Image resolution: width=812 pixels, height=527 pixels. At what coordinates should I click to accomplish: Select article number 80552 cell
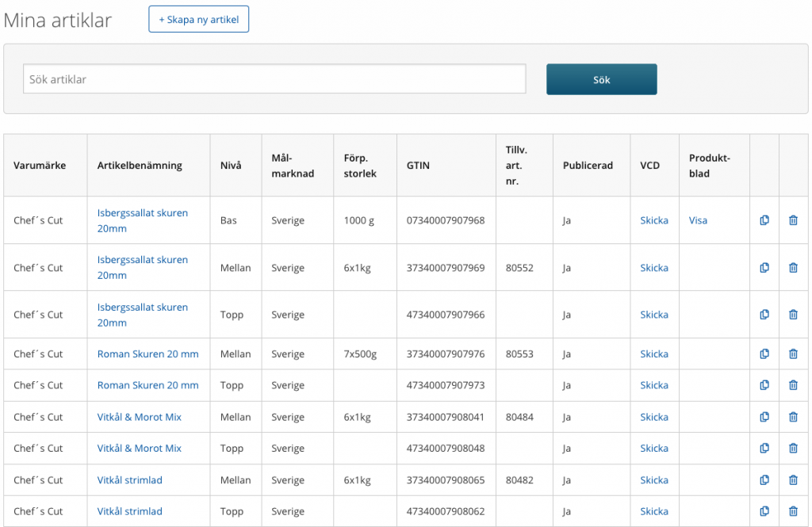coord(525,268)
